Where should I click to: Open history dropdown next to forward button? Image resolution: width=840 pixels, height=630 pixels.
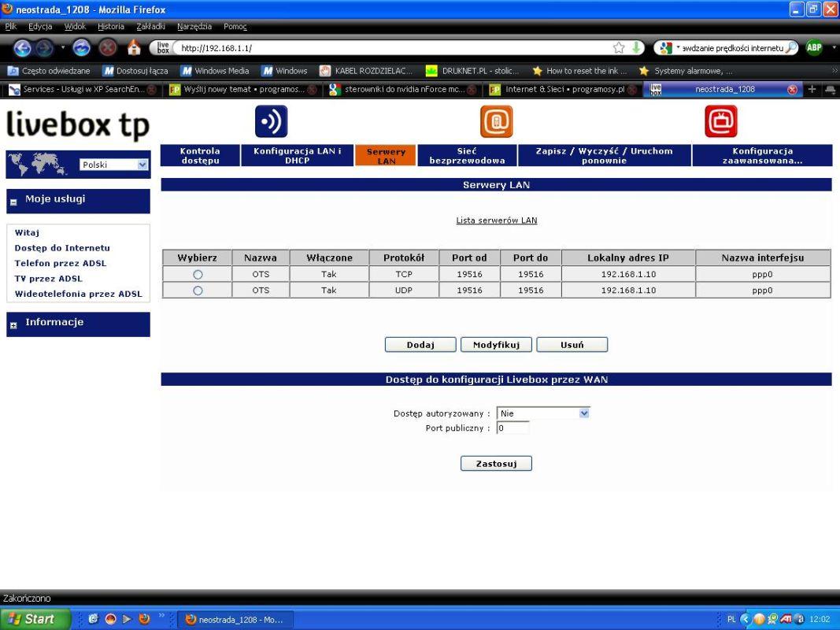[62, 48]
